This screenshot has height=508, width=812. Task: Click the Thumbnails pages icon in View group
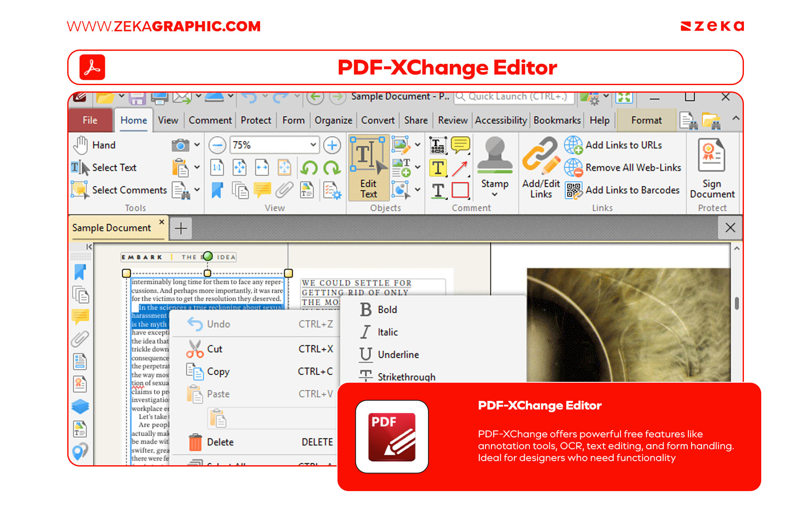tap(240, 190)
